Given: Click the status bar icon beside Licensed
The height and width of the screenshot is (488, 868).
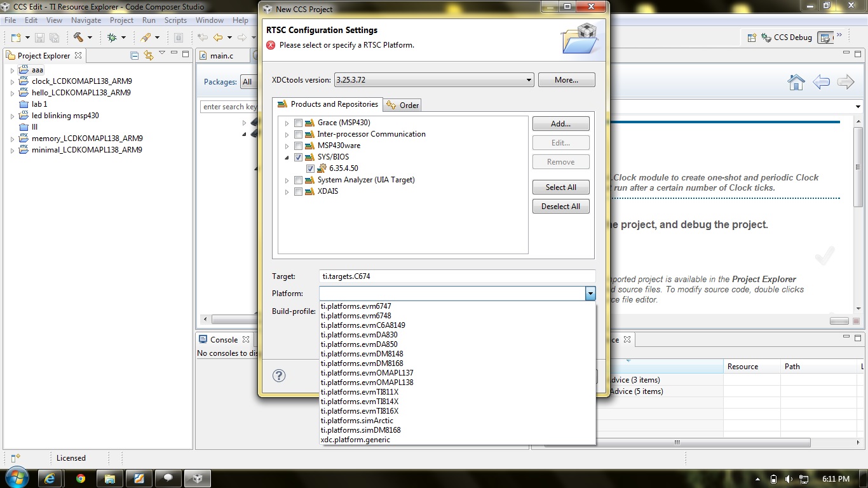Looking at the screenshot, I should [x=16, y=457].
